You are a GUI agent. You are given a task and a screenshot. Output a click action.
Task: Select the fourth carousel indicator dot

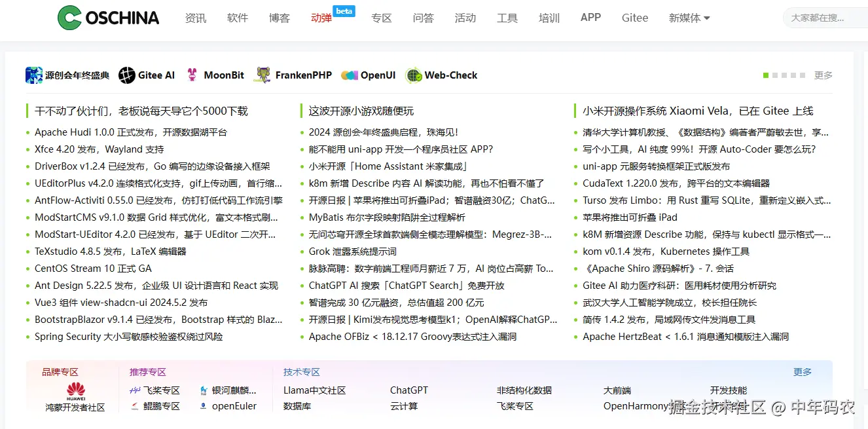pos(793,75)
